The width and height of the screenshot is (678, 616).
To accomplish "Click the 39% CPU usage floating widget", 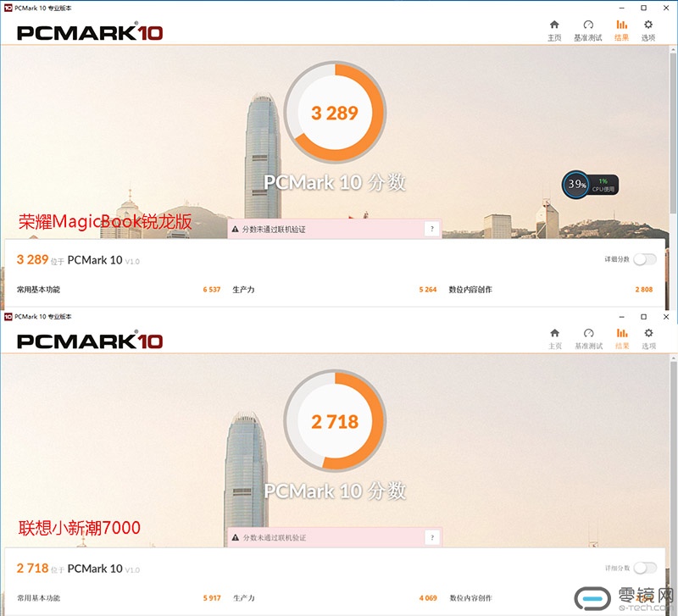I will point(590,185).
